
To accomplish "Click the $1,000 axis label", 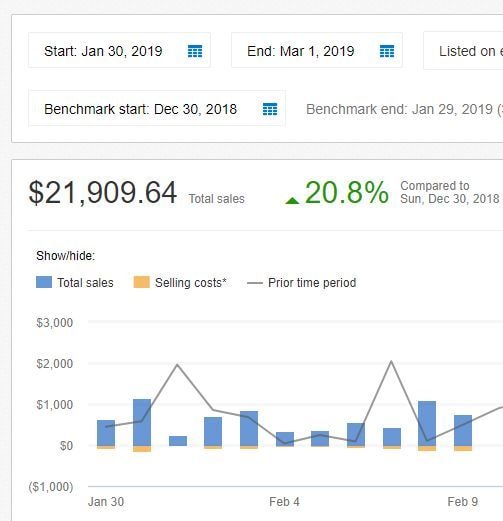I will pos(55,404).
